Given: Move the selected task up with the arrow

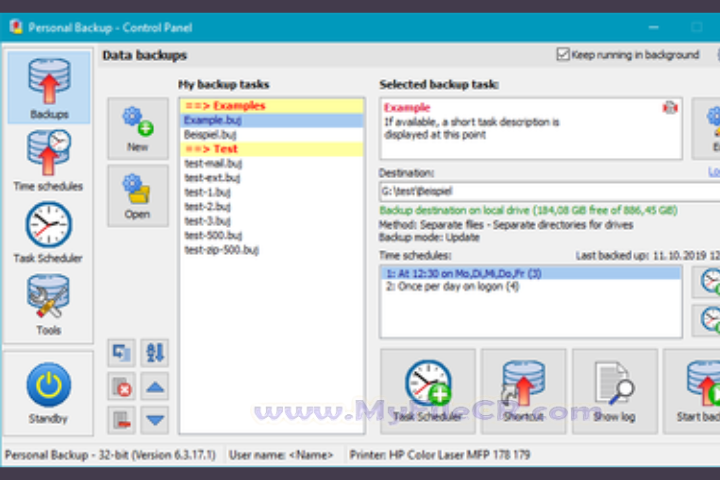Looking at the screenshot, I should 155,387.
